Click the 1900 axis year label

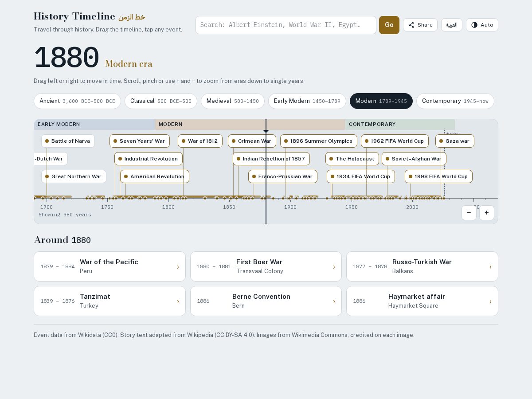pos(290,207)
